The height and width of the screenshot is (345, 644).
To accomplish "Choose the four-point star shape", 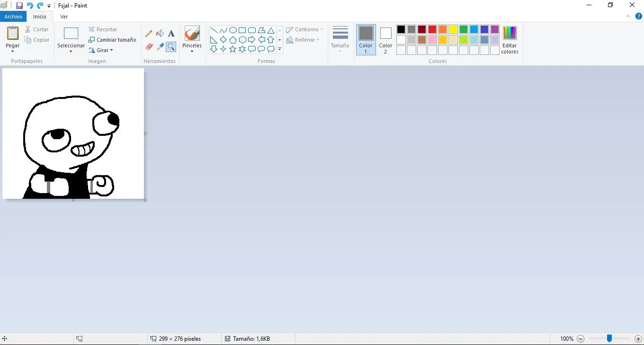I will click(x=223, y=49).
